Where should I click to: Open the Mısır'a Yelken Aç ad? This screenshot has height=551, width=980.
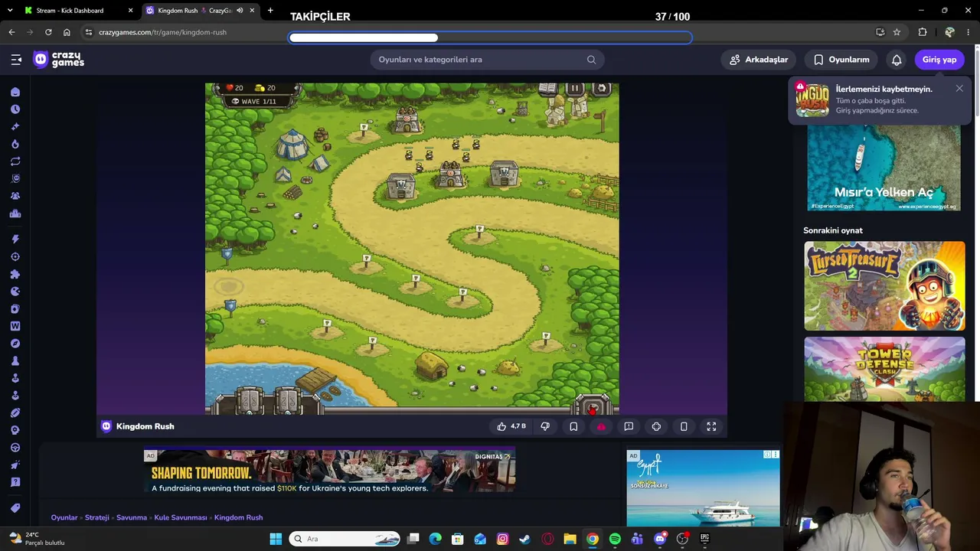tap(884, 168)
